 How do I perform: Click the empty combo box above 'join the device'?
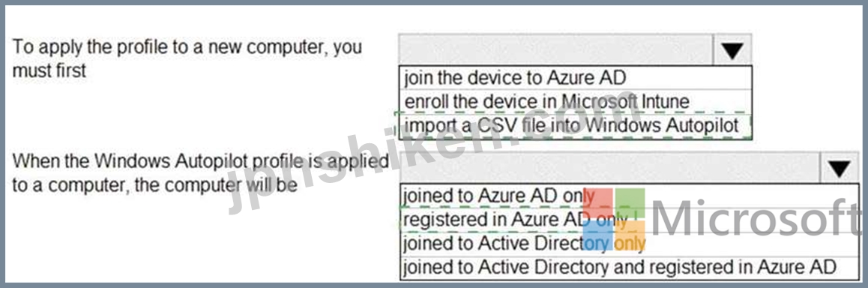556,50
